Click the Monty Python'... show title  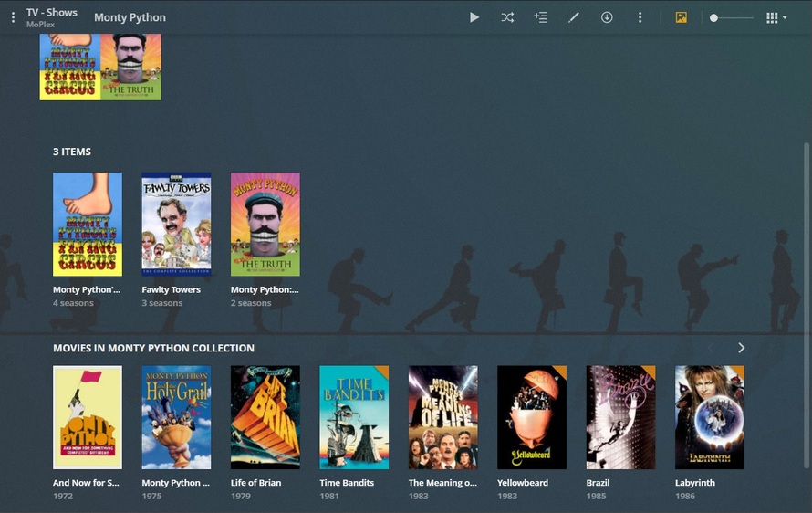pyautogui.click(x=87, y=289)
